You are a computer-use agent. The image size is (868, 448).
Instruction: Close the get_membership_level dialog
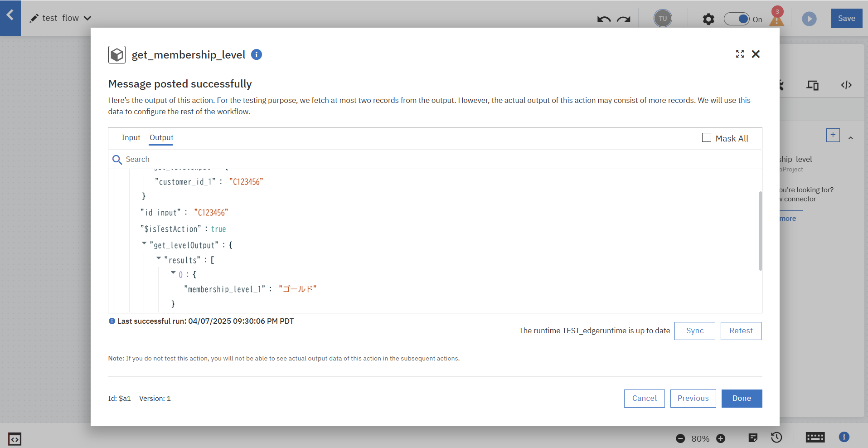[756, 54]
